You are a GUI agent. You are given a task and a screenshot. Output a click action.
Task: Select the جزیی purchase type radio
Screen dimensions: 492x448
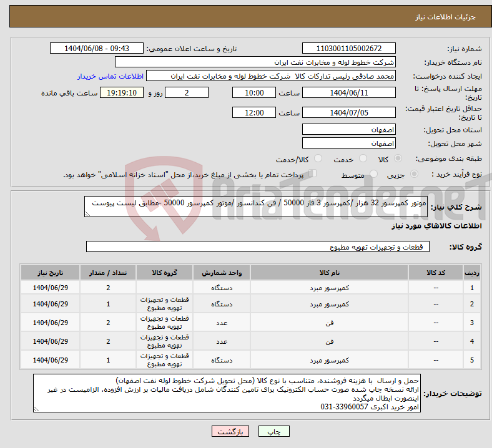point(414,174)
